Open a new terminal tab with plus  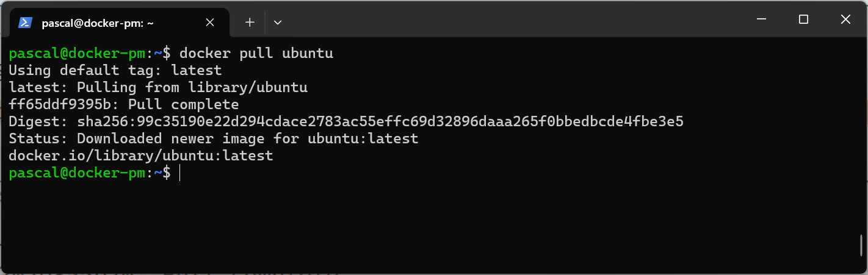coord(250,23)
